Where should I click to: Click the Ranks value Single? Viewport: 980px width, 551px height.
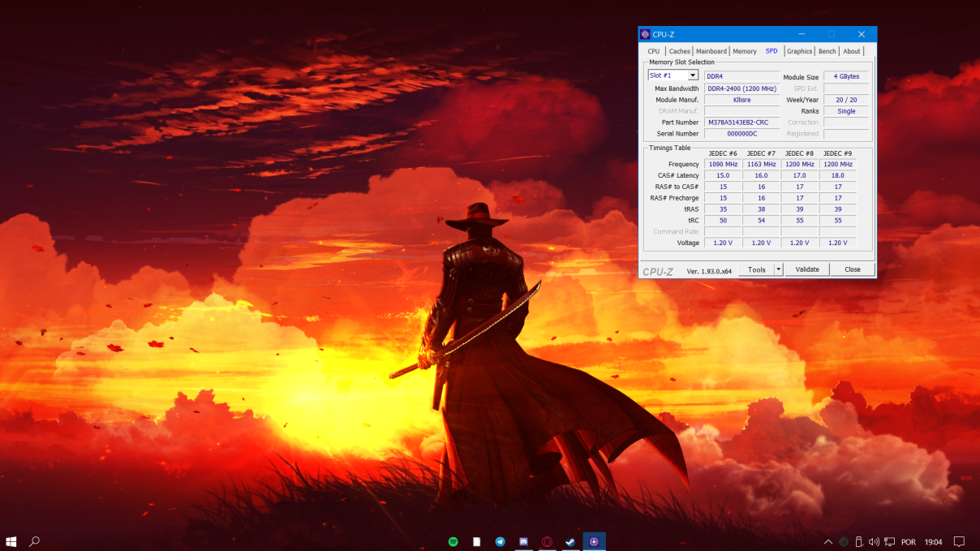[x=846, y=111]
